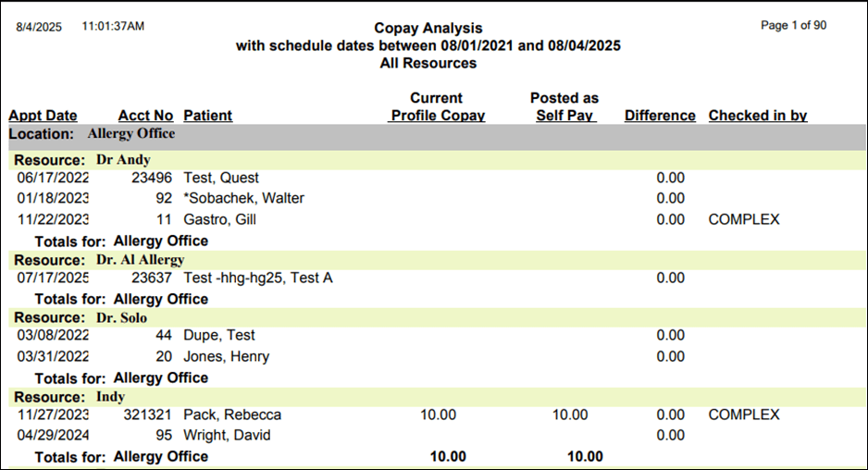Click account number 321321

pyautogui.click(x=148, y=415)
